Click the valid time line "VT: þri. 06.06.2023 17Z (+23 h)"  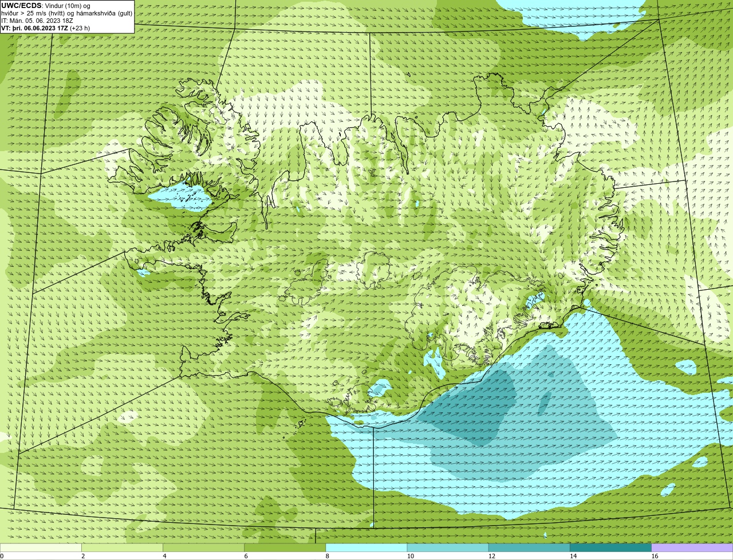(x=46, y=28)
